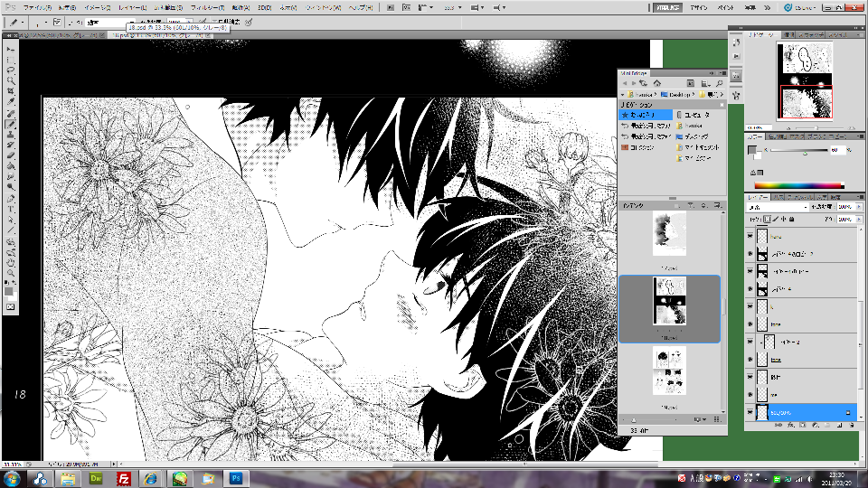Click the K percentage input field
This screenshot has width=868, height=488.
836,150
